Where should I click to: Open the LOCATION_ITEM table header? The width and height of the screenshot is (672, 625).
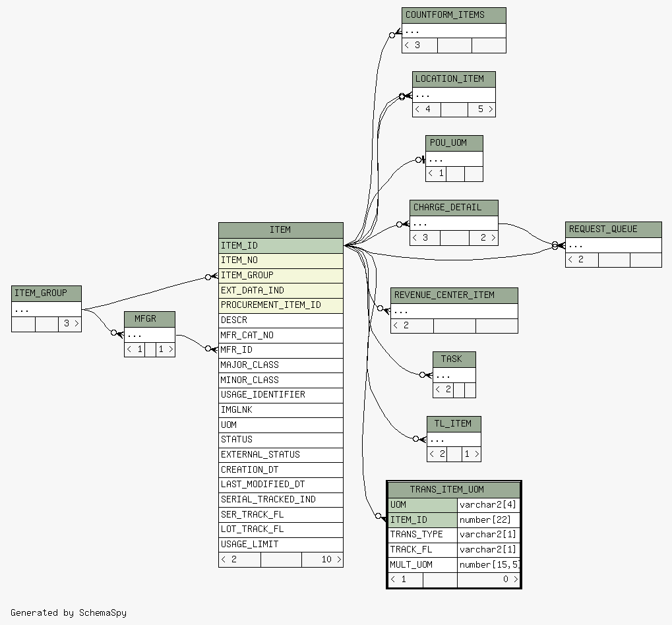tap(454, 79)
